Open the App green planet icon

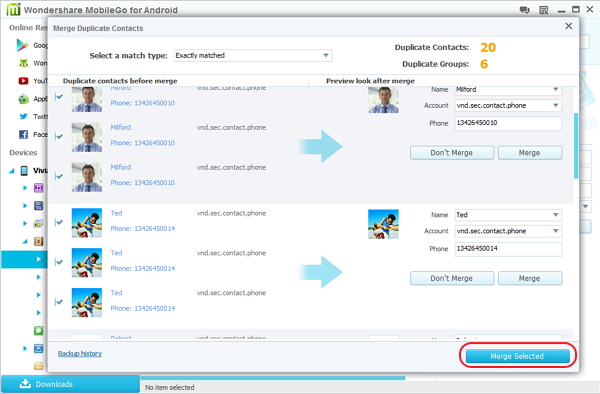pyautogui.click(x=23, y=99)
